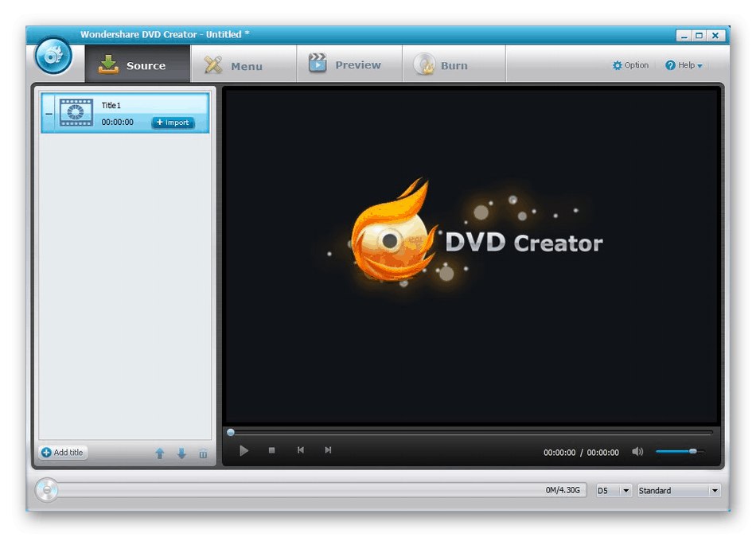The image size is (756, 537).
Task: Play the video in the preview player
Action: [244, 451]
